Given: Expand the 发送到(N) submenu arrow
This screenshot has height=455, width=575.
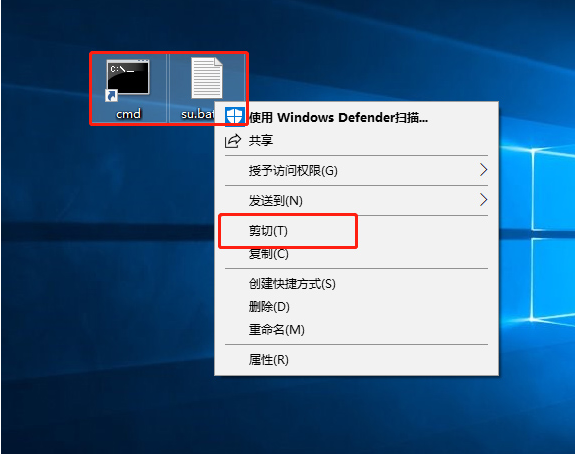Looking at the screenshot, I should coord(483,200).
